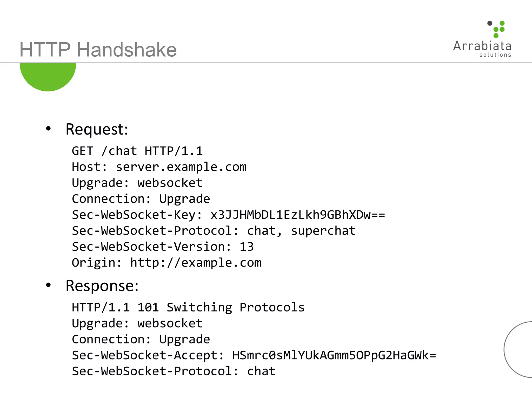Click the Arrabiata brand name text
Image resolution: width=532 pixels, height=399 pixels.
click(x=482, y=46)
